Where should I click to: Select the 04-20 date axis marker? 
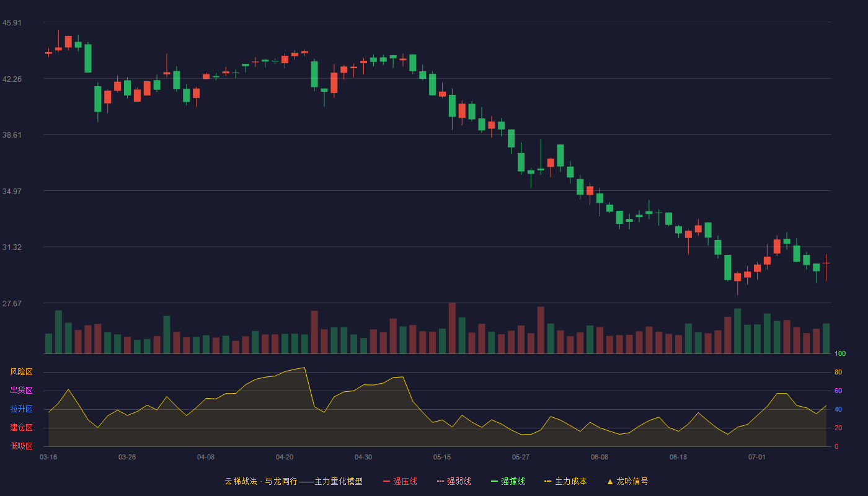click(x=285, y=457)
